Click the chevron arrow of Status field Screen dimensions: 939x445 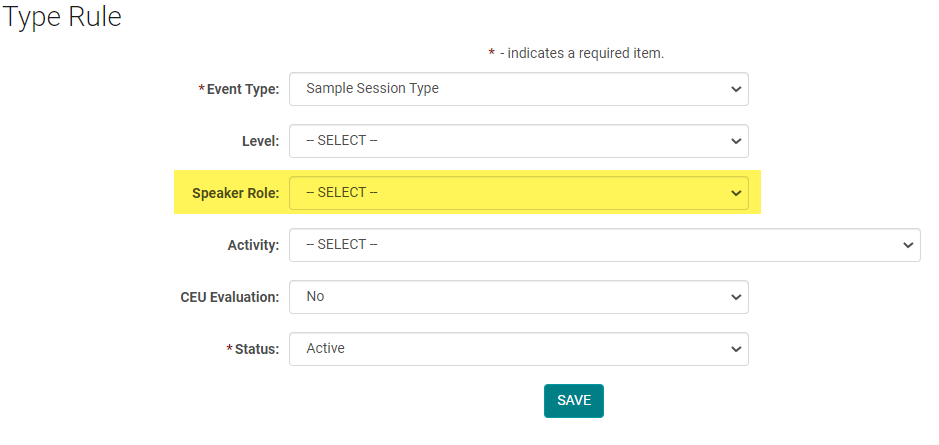(736, 349)
